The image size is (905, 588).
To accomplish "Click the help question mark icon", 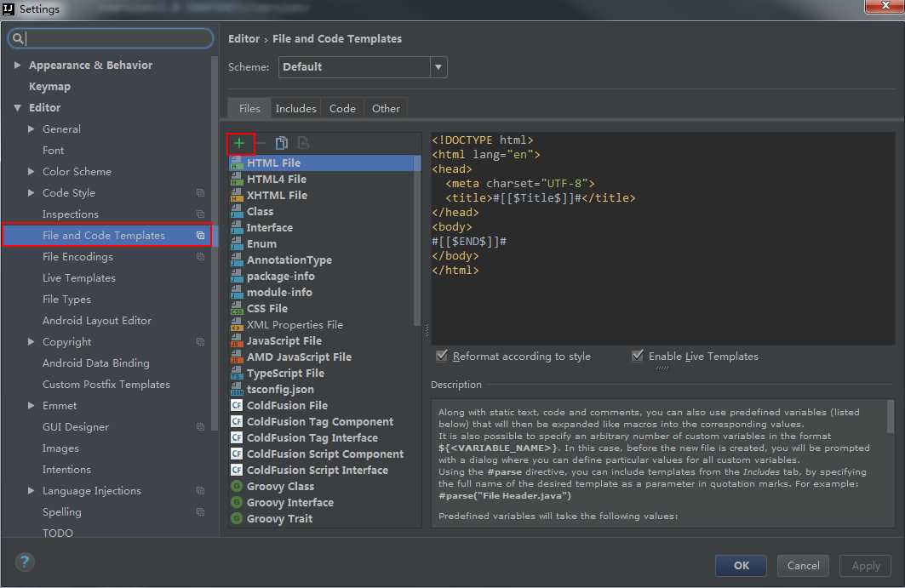I will [25, 562].
